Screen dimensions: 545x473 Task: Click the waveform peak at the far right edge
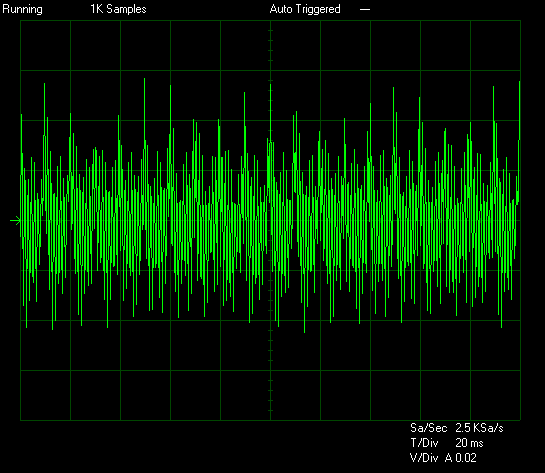click(x=519, y=83)
